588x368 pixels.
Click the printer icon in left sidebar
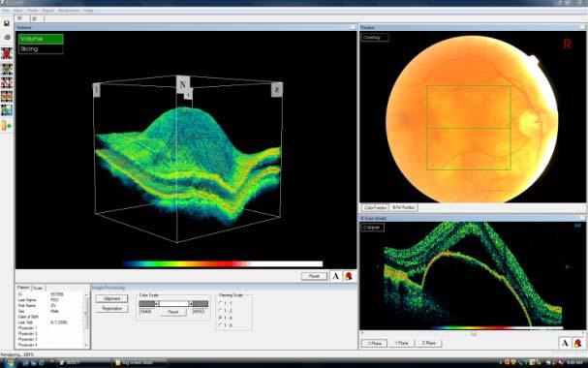click(x=7, y=37)
